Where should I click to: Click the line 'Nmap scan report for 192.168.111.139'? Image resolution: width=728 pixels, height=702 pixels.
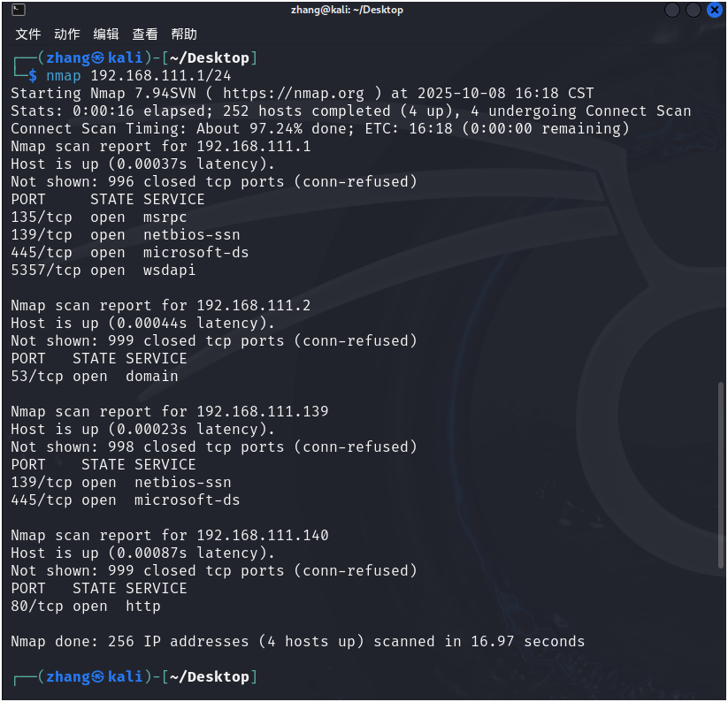pyautogui.click(x=170, y=411)
